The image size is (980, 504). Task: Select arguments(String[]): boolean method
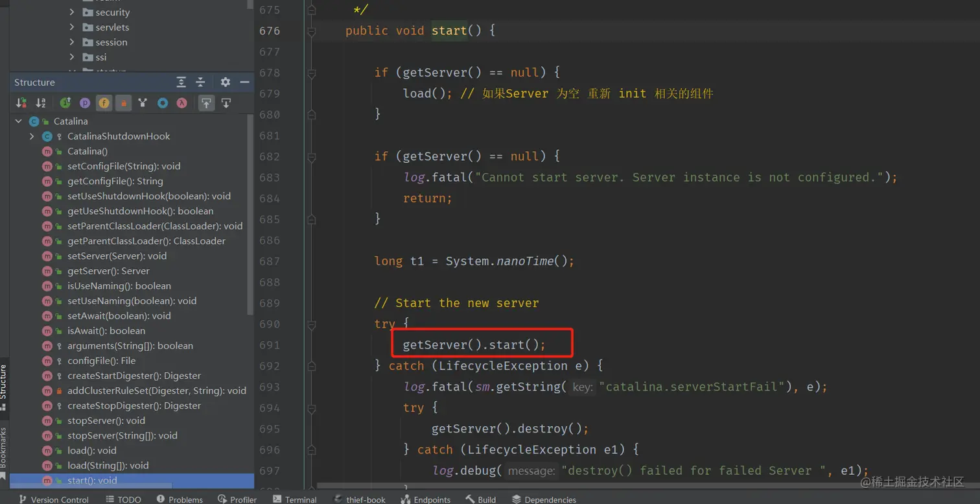pos(130,345)
